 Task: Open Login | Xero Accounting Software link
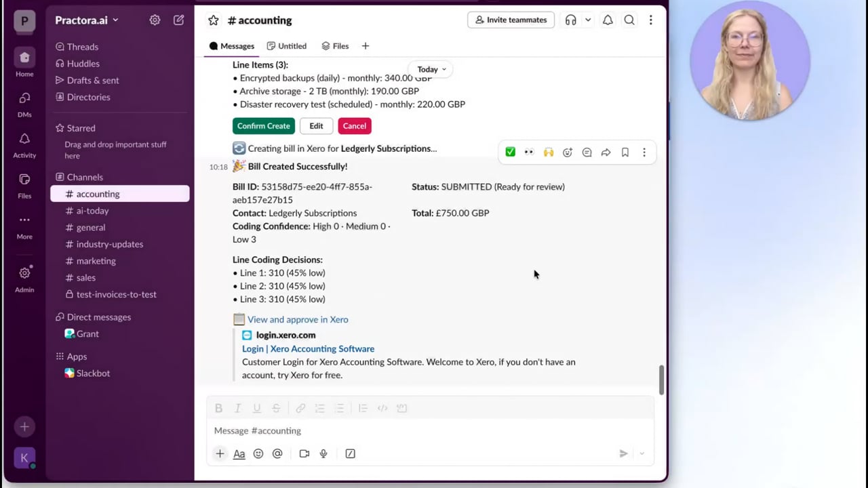pyautogui.click(x=308, y=348)
